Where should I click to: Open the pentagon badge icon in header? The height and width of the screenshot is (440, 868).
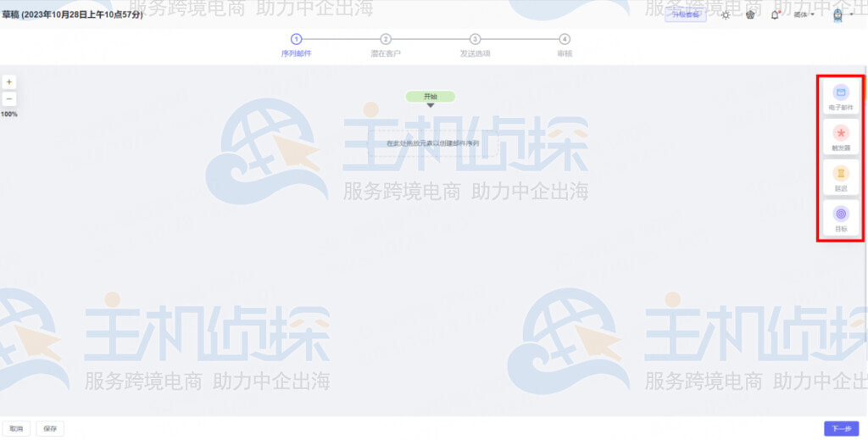coord(750,15)
